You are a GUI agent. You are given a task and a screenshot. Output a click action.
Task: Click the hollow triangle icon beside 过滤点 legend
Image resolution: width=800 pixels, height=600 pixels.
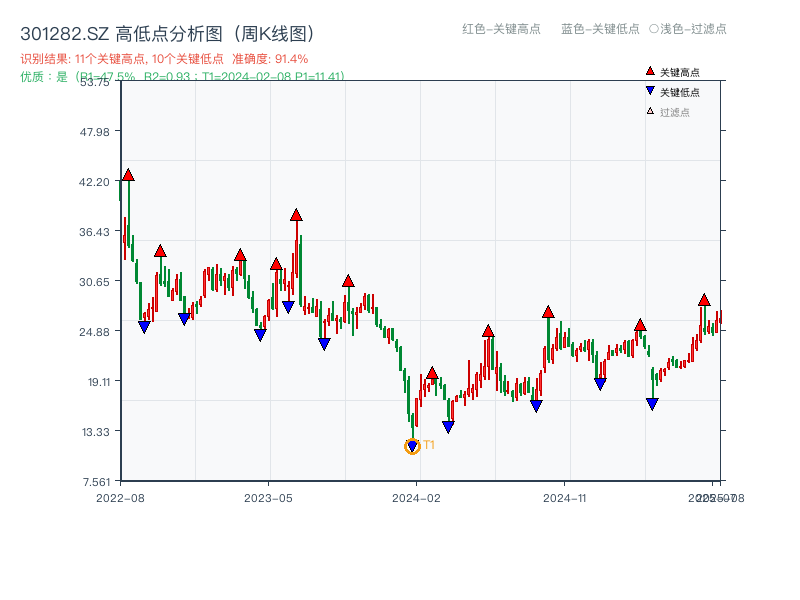click(x=650, y=111)
